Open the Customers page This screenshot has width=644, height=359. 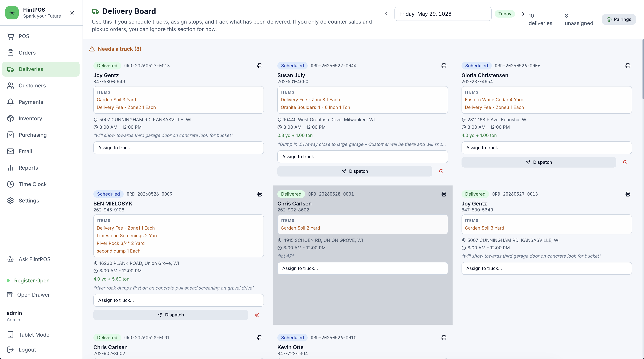41,86
